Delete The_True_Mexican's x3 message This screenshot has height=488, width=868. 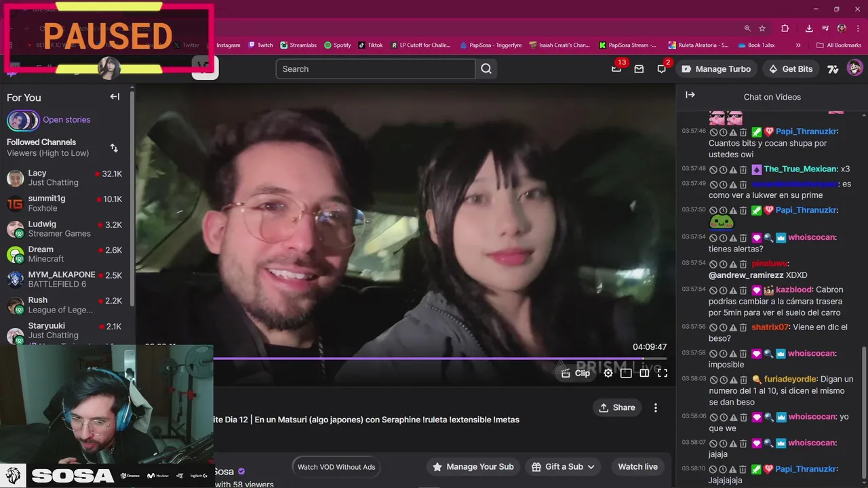tap(743, 169)
